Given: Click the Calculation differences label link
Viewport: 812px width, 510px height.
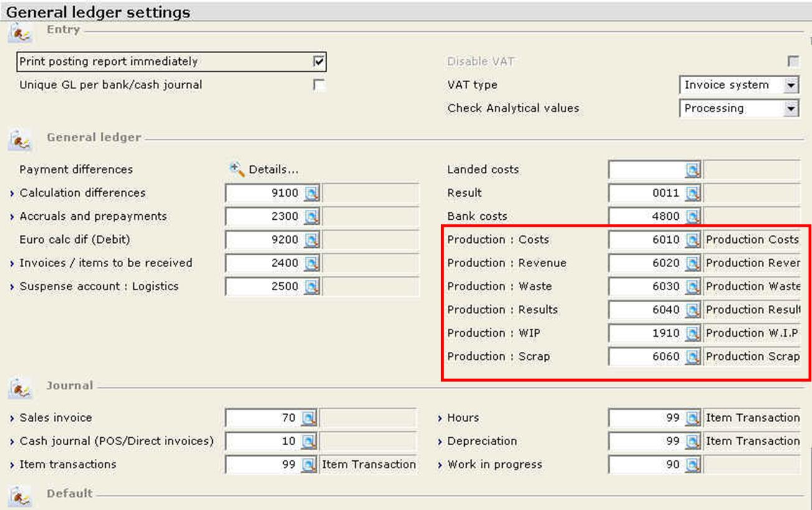Looking at the screenshot, I should pyautogui.click(x=82, y=193).
